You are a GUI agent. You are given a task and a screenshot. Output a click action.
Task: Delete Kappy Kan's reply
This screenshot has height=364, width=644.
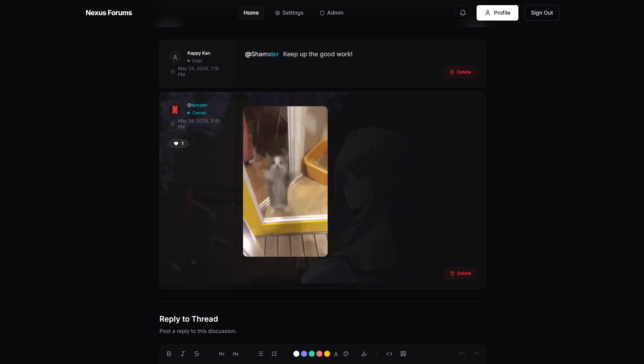coord(460,72)
